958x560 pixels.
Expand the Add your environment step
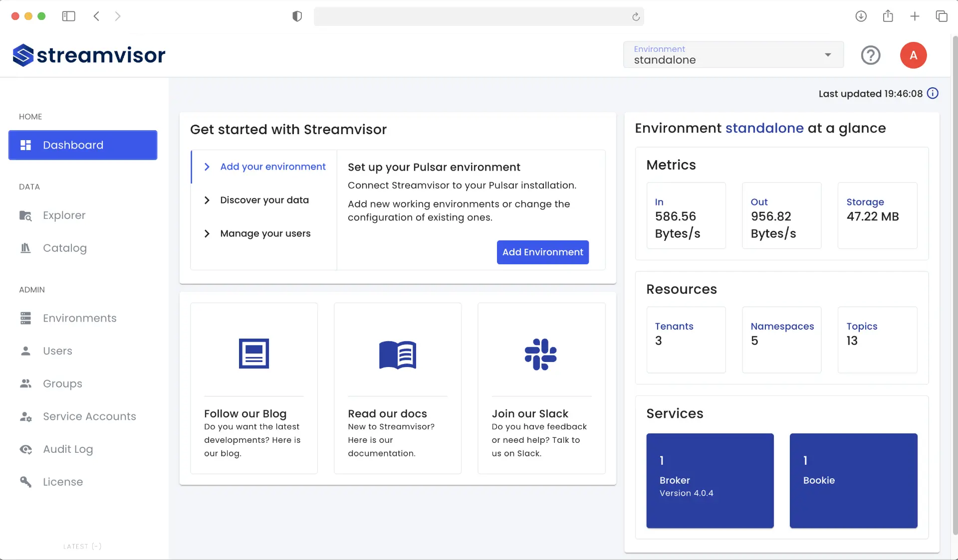click(x=264, y=167)
